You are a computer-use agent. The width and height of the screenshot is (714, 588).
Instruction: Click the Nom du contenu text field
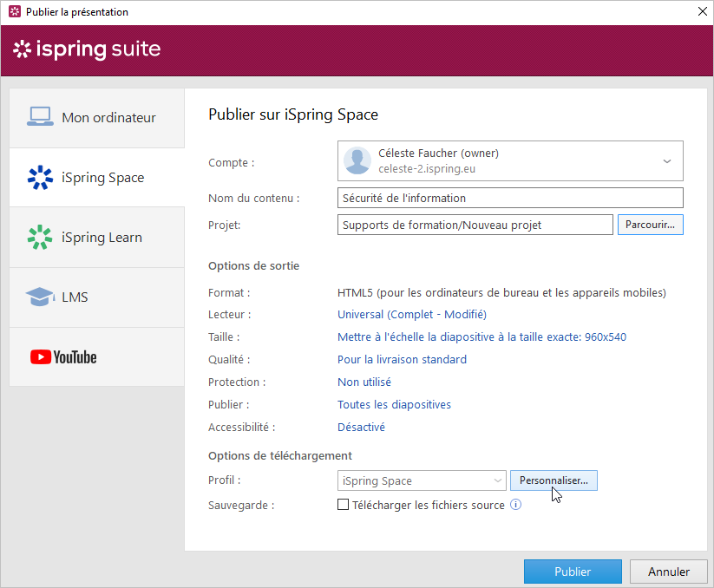pyautogui.click(x=509, y=198)
